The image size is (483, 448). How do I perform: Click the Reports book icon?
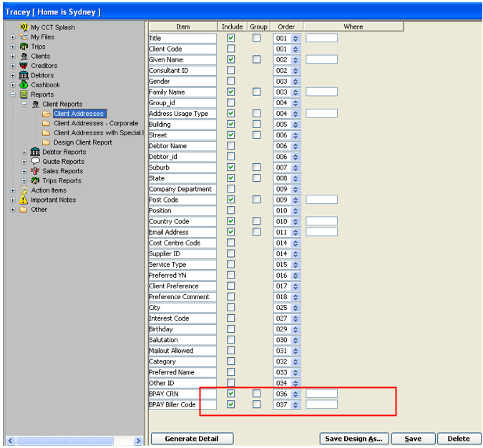point(24,94)
